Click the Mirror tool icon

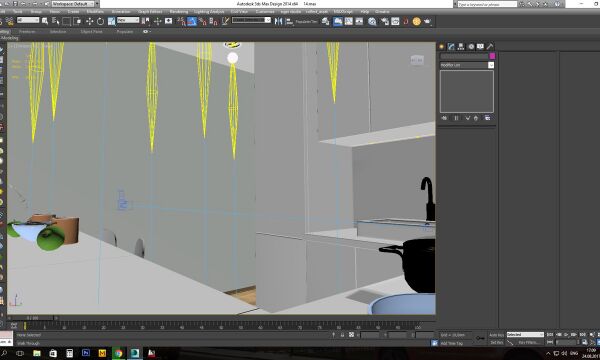(x=279, y=21)
